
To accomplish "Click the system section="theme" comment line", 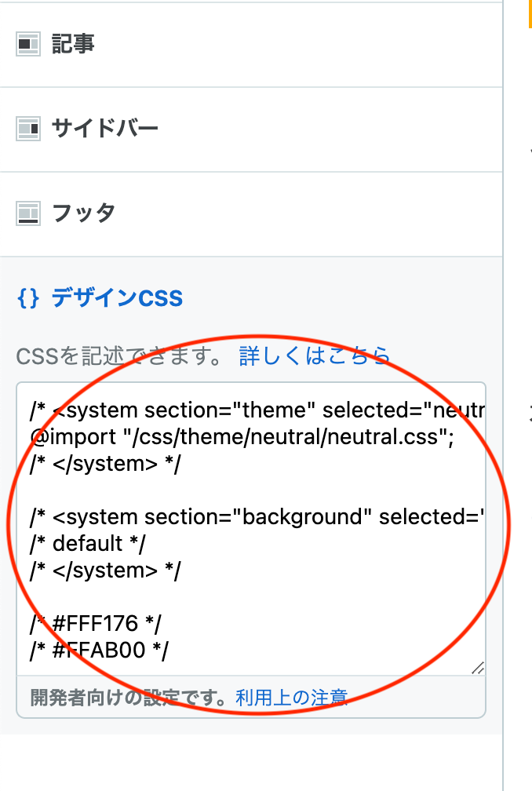I will [257, 410].
